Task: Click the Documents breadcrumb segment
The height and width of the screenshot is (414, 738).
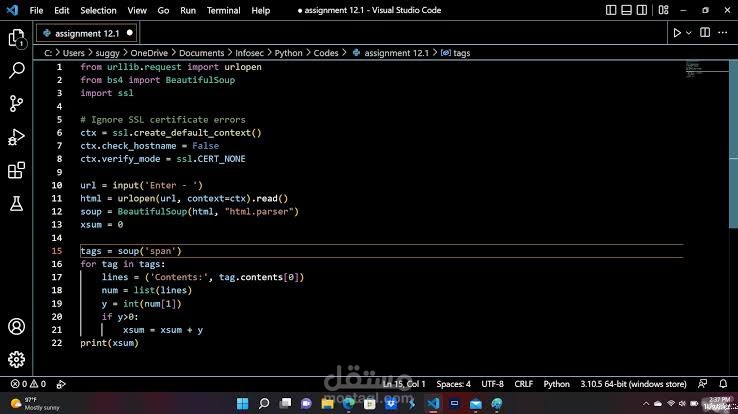Action: pos(201,53)
